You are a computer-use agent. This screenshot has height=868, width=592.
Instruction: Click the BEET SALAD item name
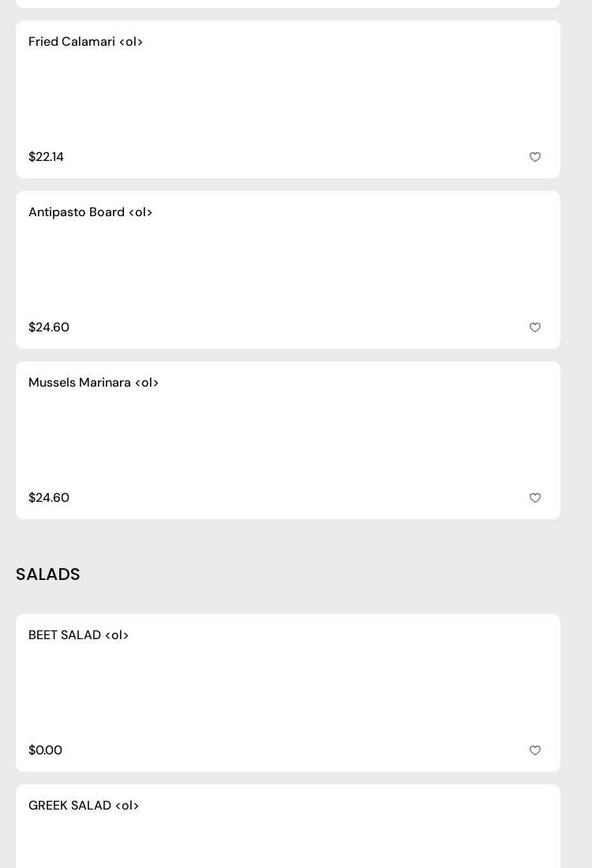[x=78, y=635]
